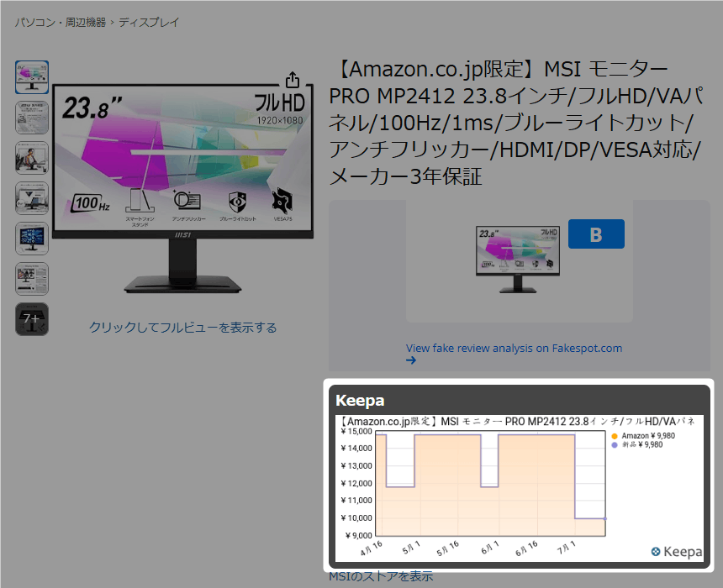
Task: Select the third product thumbnail with person at desk
Action: point(32,158)
